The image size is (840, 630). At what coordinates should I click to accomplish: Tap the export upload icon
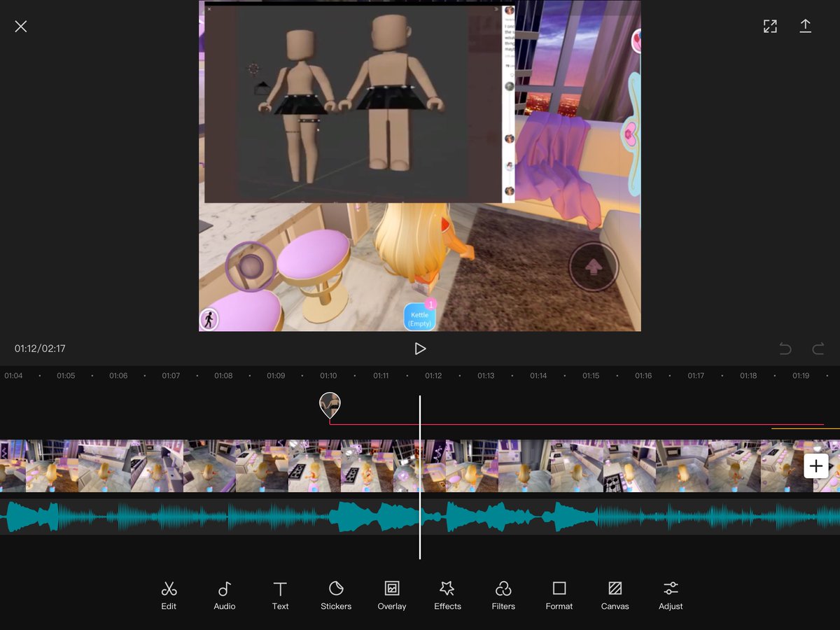tap(805, 26)
